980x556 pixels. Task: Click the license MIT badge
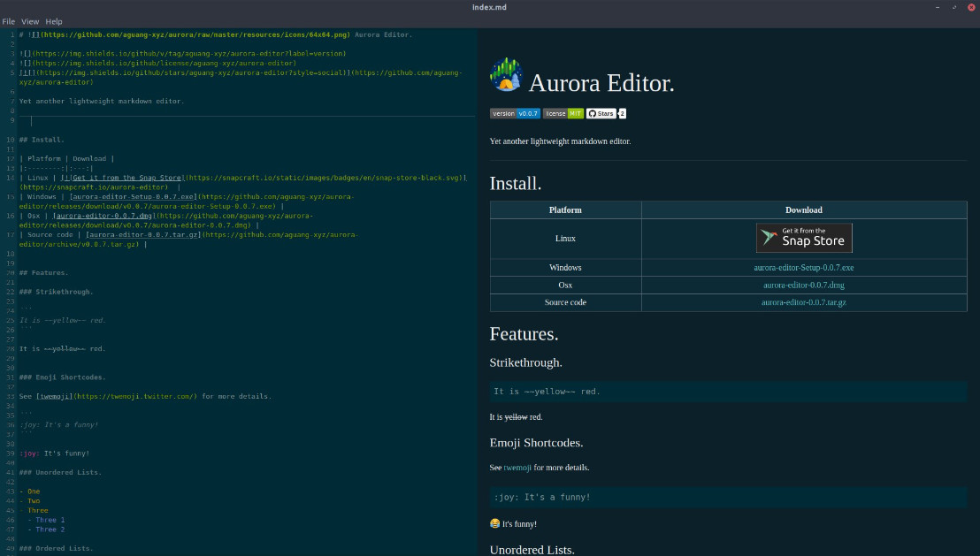(563, 114)
